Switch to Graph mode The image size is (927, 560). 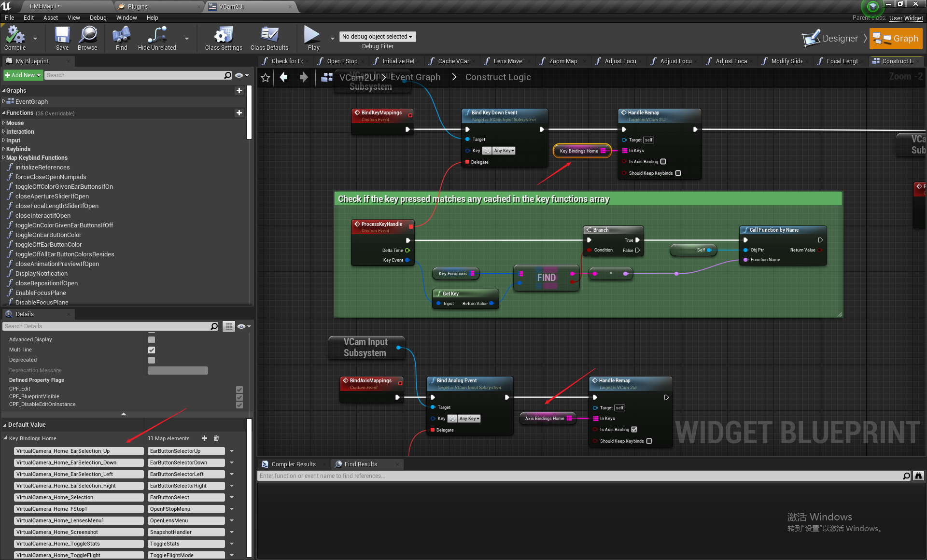[x=896, y=39]
